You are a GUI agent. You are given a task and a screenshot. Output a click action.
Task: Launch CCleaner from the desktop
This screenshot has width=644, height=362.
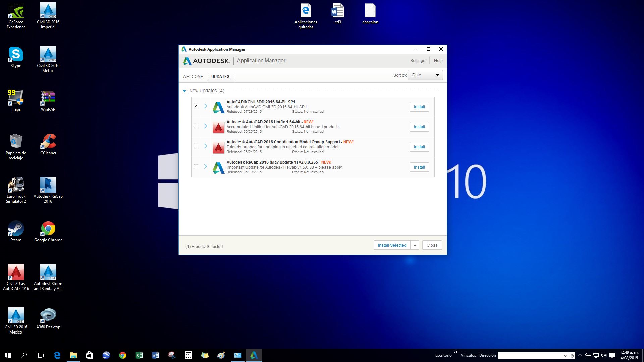point(48,144)
